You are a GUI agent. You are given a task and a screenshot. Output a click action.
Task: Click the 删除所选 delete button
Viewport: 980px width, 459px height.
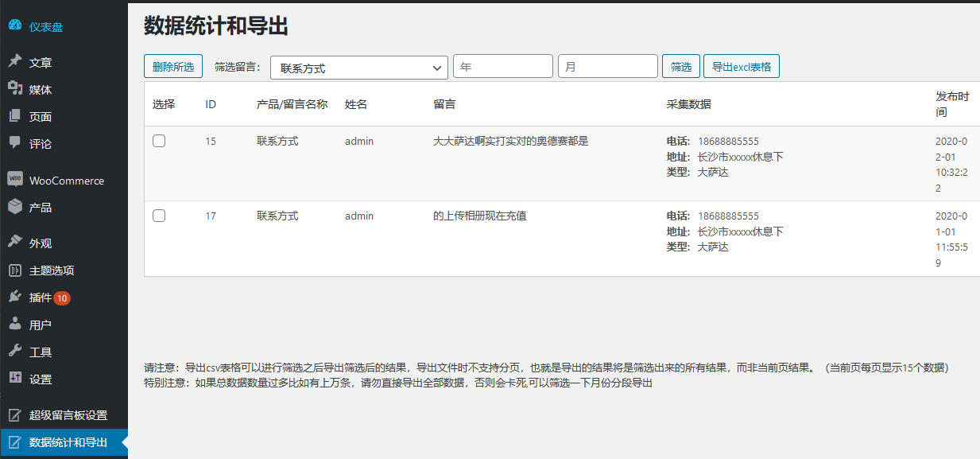[x=172, y=66]
